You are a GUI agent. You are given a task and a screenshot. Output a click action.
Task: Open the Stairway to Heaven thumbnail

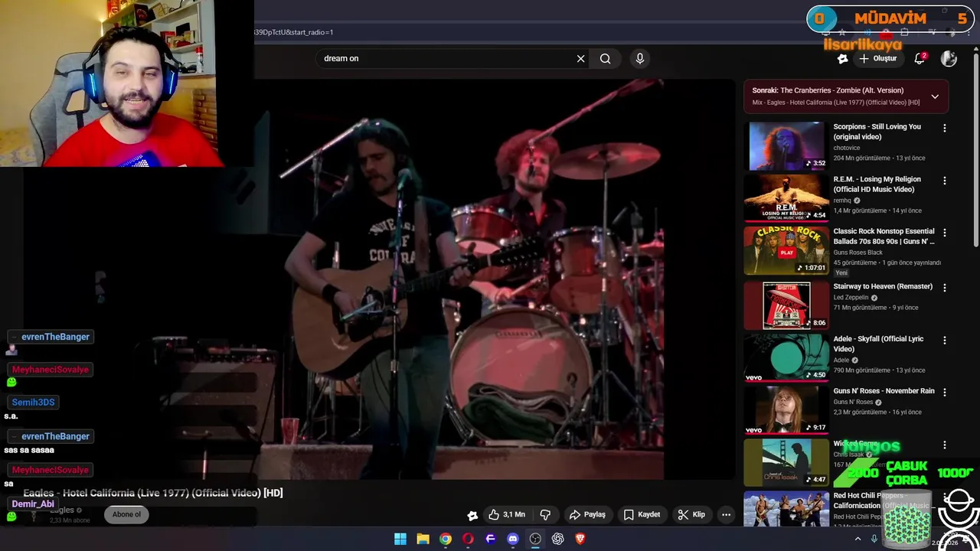click(786, 305)
